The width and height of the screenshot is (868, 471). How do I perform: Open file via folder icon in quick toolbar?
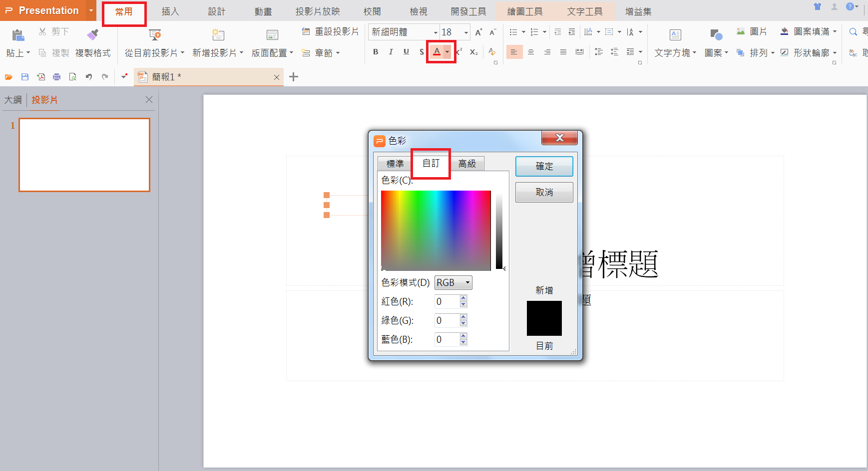tap(8, 77)
